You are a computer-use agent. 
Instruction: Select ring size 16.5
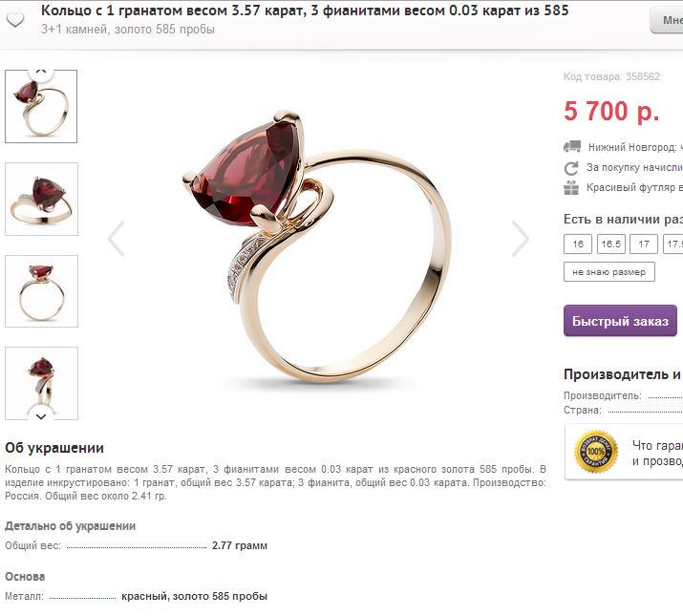point(610,244)
